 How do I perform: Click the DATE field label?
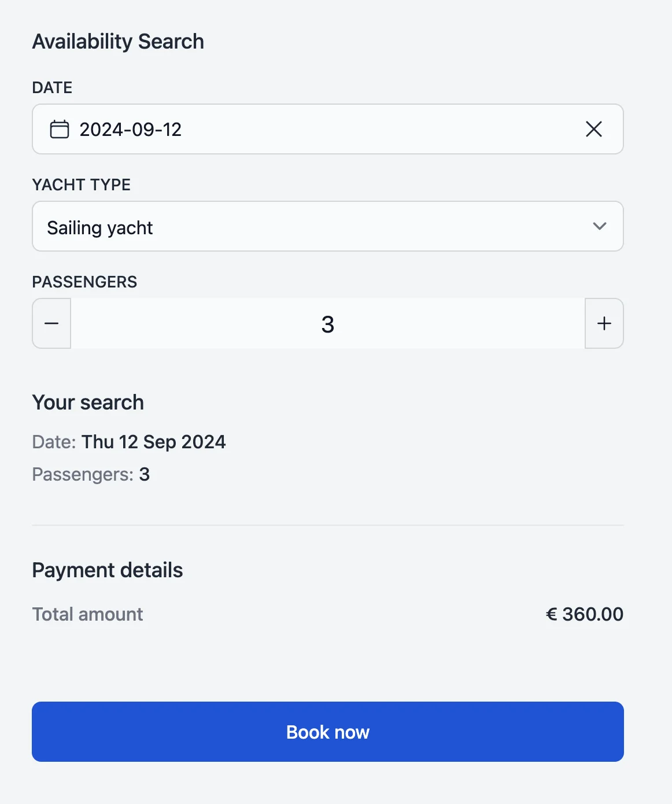(x=52, y=87)
